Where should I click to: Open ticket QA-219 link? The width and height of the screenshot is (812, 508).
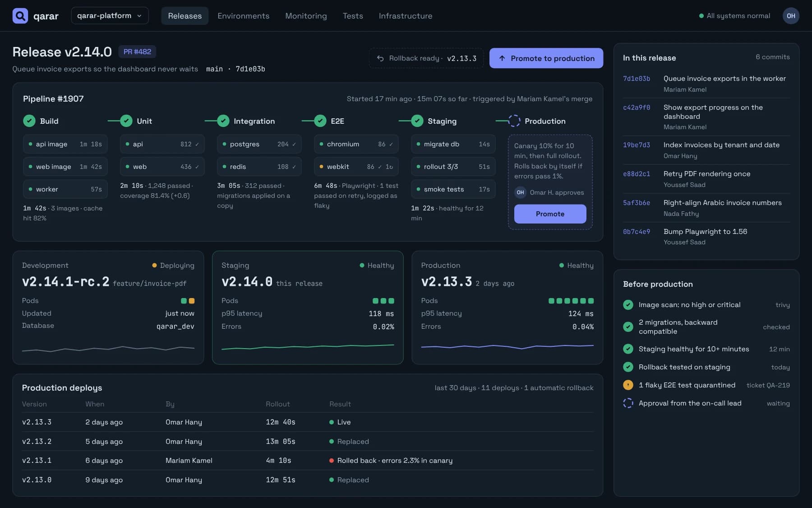[x=768, y=385]
